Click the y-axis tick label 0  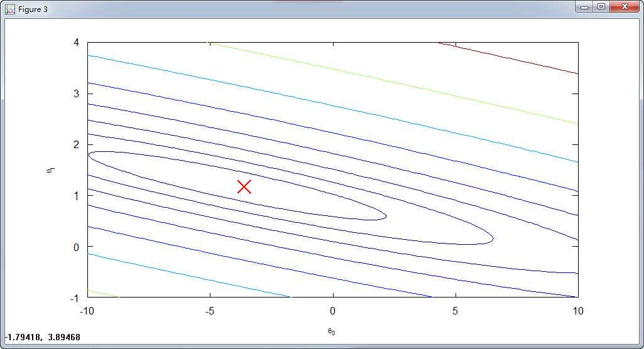(77, 247)
